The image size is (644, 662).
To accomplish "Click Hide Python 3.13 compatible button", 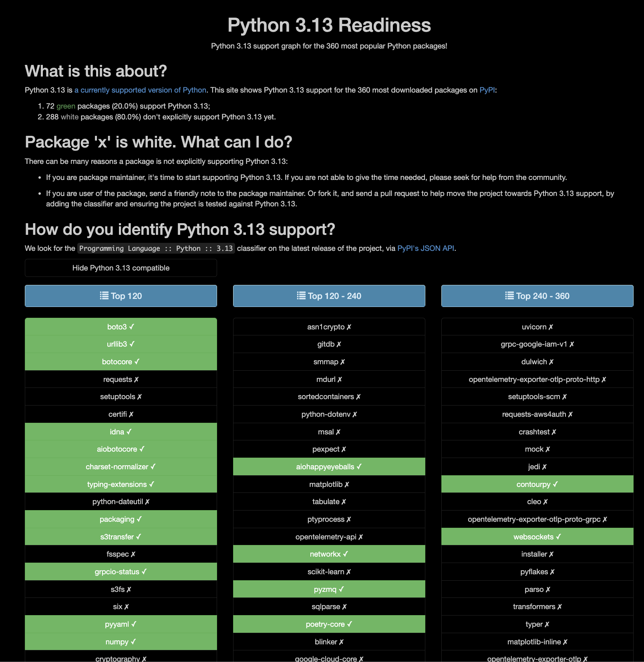I will (x=121, y=268).
